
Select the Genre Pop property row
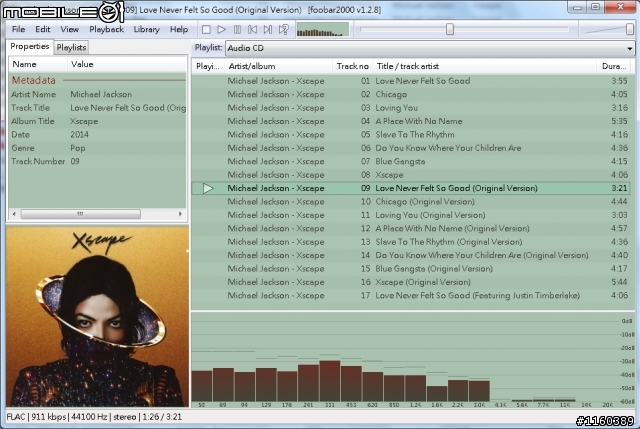(x=97, y=148)
